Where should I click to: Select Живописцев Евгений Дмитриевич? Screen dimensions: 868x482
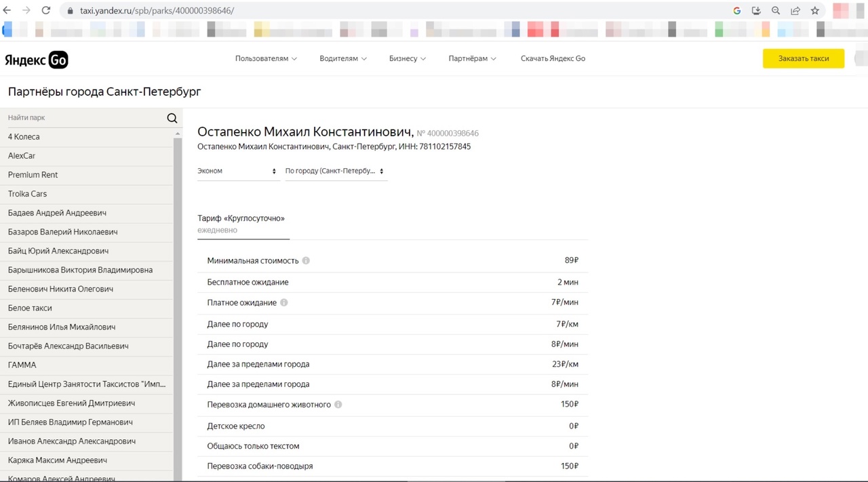coord(87,403)
